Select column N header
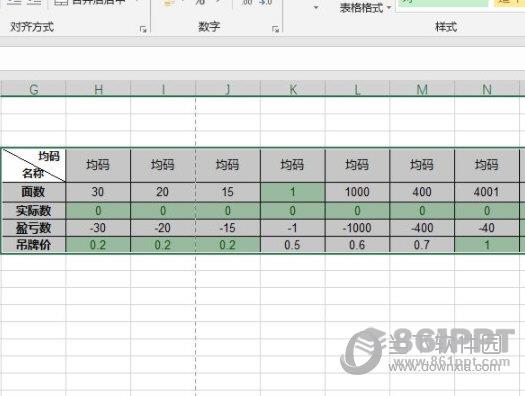Image resolution: width=525 pixels, height=396 pixels. point(486,89)
